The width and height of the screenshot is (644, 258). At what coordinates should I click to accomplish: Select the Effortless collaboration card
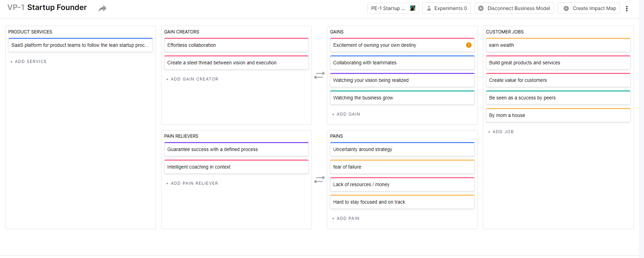click(x=236, y=45)
